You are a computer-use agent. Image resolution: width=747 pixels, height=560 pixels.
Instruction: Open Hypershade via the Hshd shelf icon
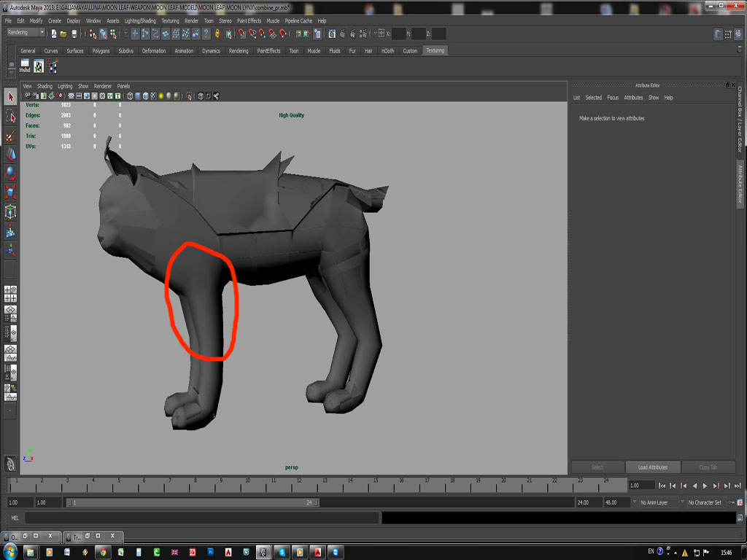tap(24, 66)
